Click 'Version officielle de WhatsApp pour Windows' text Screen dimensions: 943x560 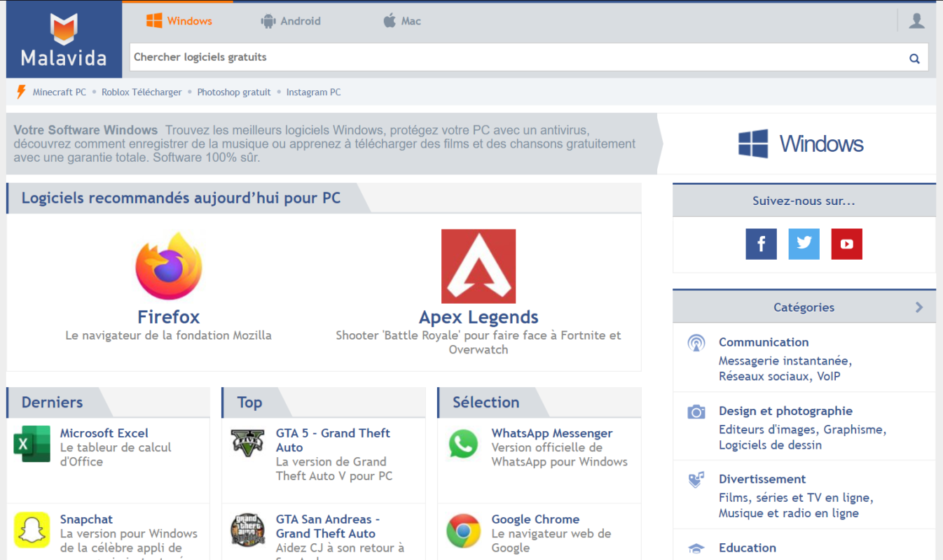point(560,454)
